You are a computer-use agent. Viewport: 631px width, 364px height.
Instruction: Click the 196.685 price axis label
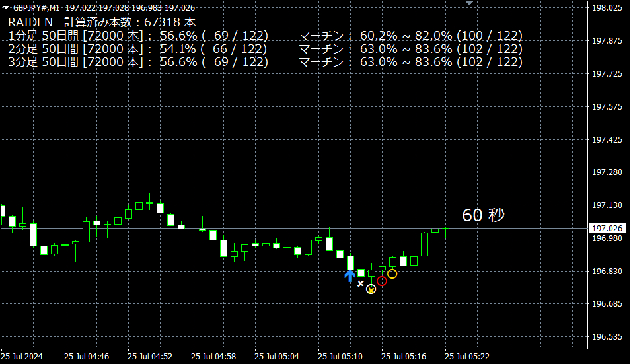click(x=607, y=304)
